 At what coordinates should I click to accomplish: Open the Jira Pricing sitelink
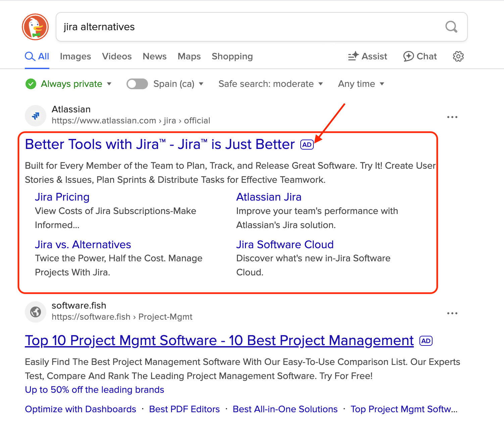coord(62,197)
